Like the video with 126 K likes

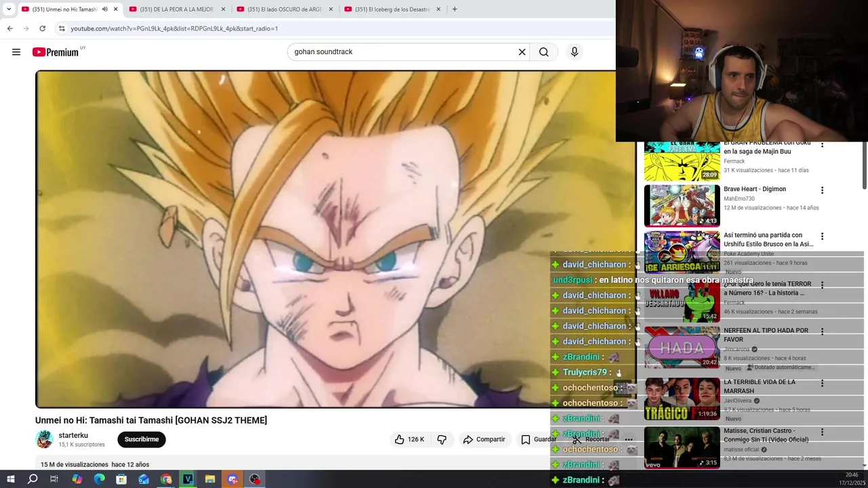click(x=410, y=439)
